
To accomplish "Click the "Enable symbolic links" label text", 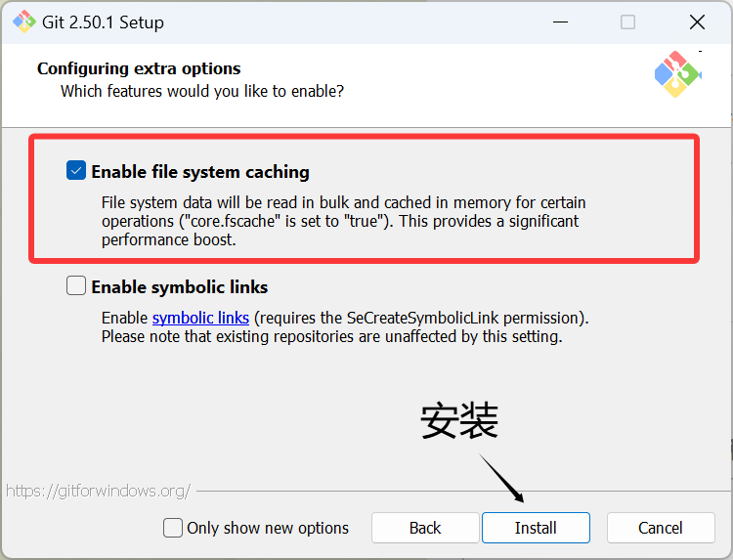I will [180, 287].
